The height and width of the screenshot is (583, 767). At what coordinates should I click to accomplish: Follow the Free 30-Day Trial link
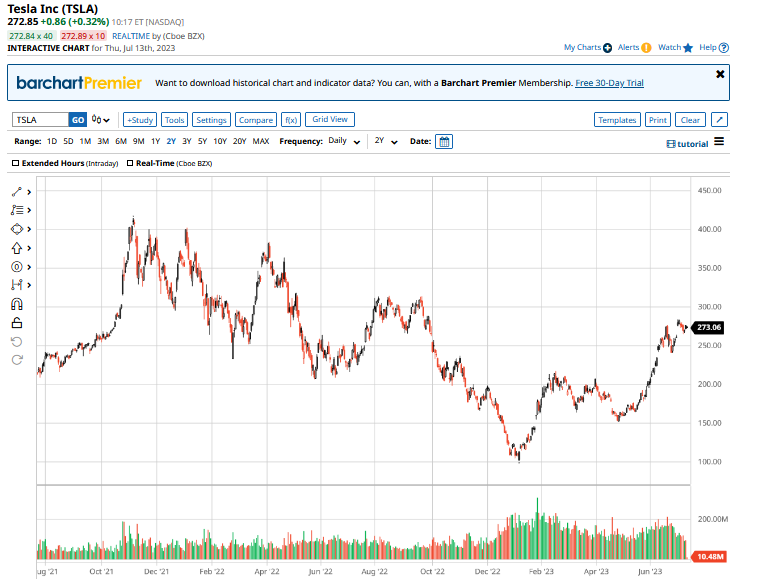pyautogui.click(x=624, y=83)
